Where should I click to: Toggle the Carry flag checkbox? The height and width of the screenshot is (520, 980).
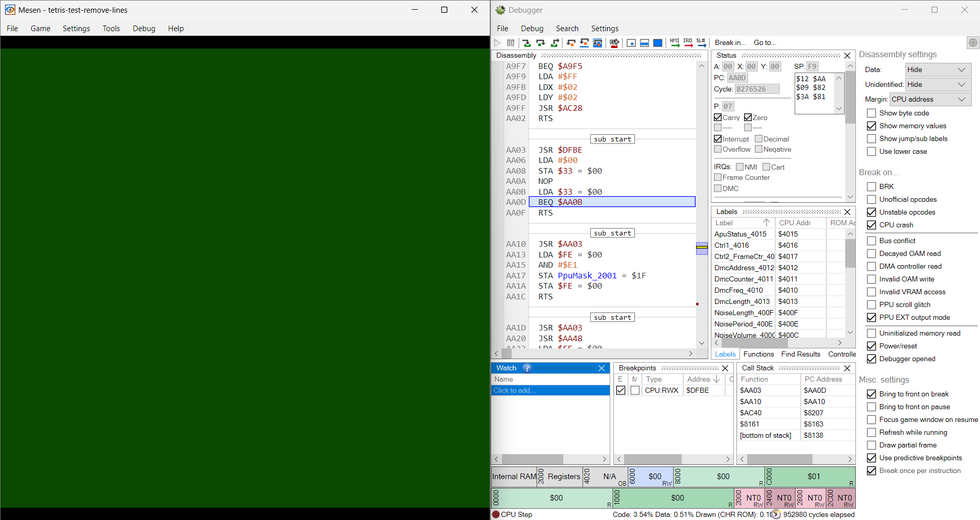pyautogui.click(x=718, y=117)
